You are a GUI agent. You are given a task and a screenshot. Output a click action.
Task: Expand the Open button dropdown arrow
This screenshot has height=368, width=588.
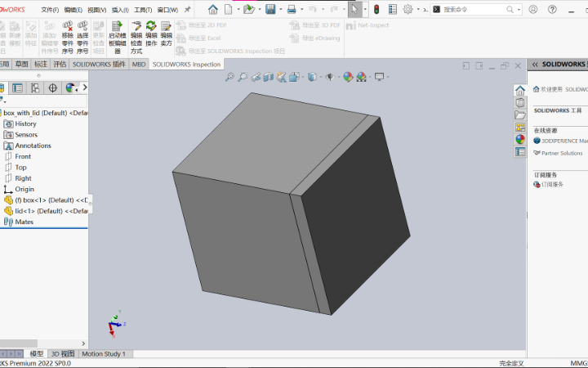coord(259,9)
